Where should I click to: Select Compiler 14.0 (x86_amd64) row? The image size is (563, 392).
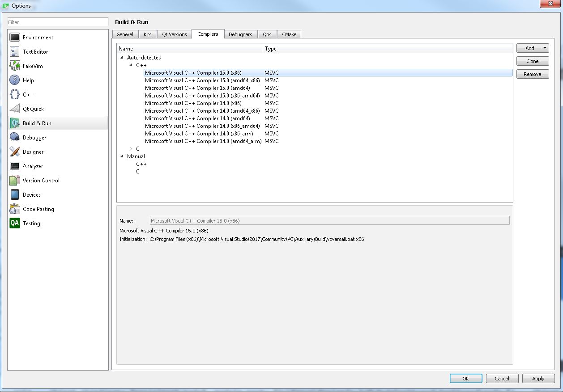point(328,126)
